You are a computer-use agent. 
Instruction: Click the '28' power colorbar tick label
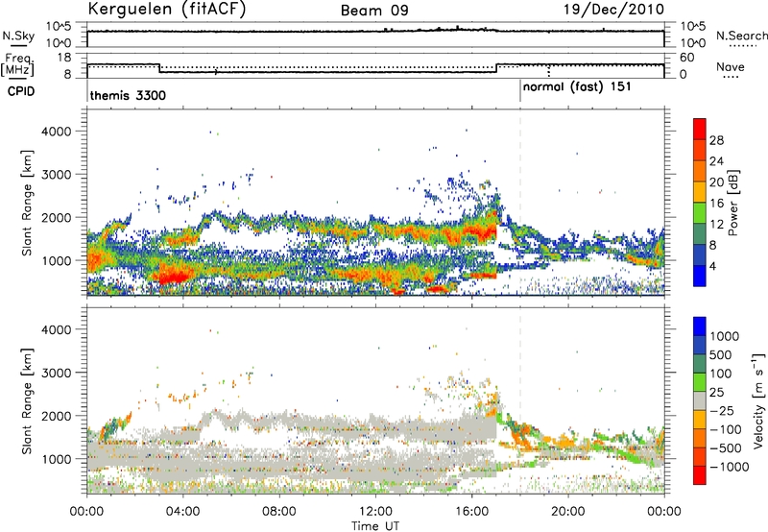[716, 140]
